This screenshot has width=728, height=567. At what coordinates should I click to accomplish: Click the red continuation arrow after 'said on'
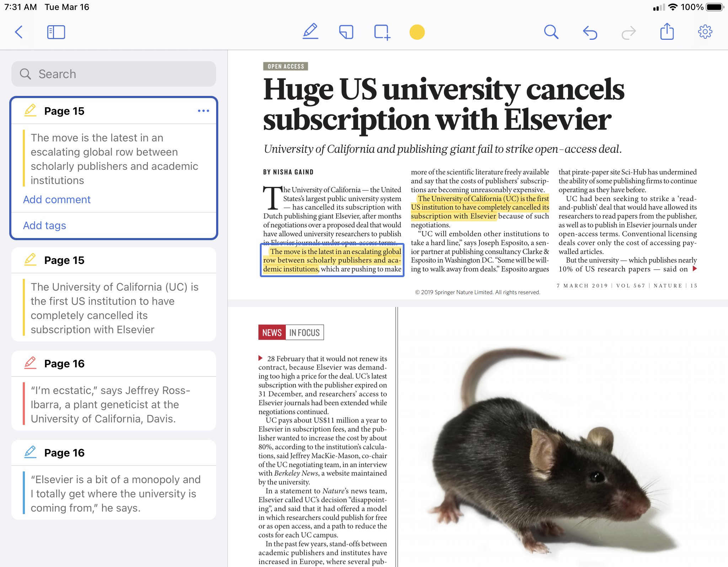pyautogui.click(x=695, y=269)
